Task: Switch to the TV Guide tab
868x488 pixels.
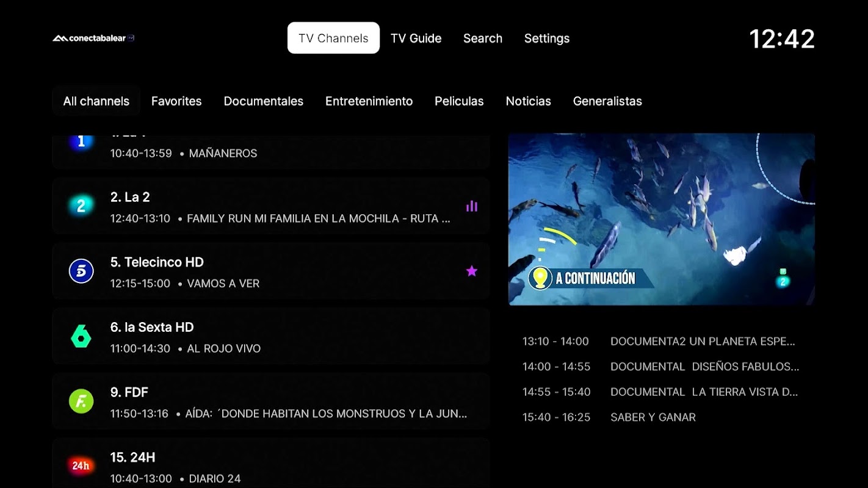Action: 416,38
